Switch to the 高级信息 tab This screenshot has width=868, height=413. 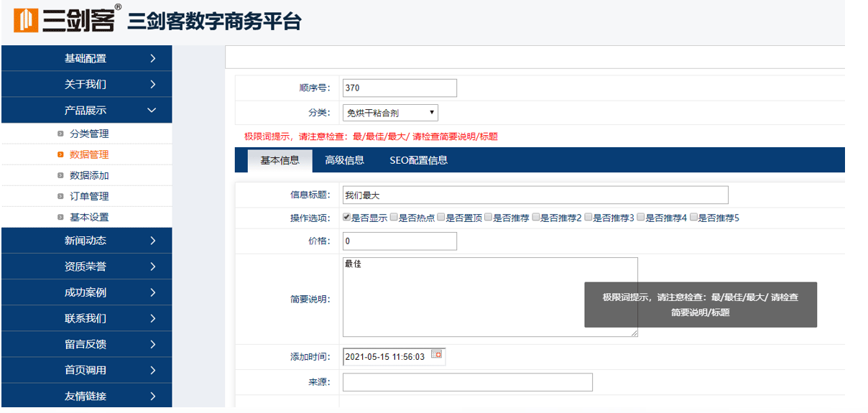[344, 160]
